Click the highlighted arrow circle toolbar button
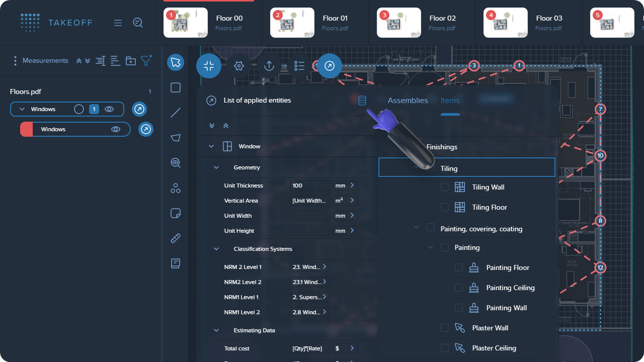Screen dimensions: 644x362 (x=330, y=66)
